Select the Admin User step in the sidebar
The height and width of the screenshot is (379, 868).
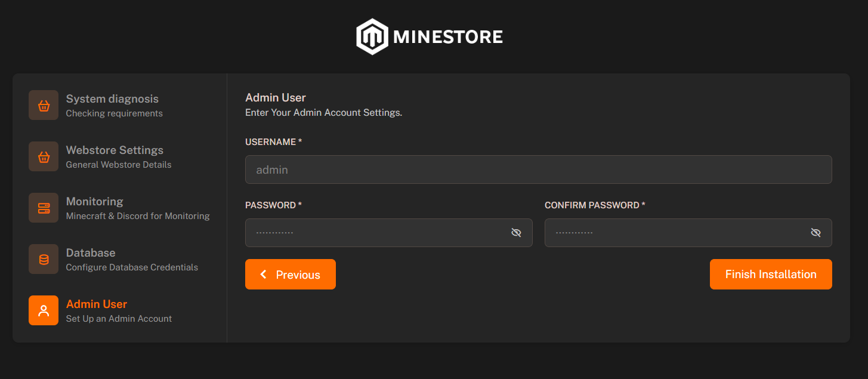pos(96,310)
